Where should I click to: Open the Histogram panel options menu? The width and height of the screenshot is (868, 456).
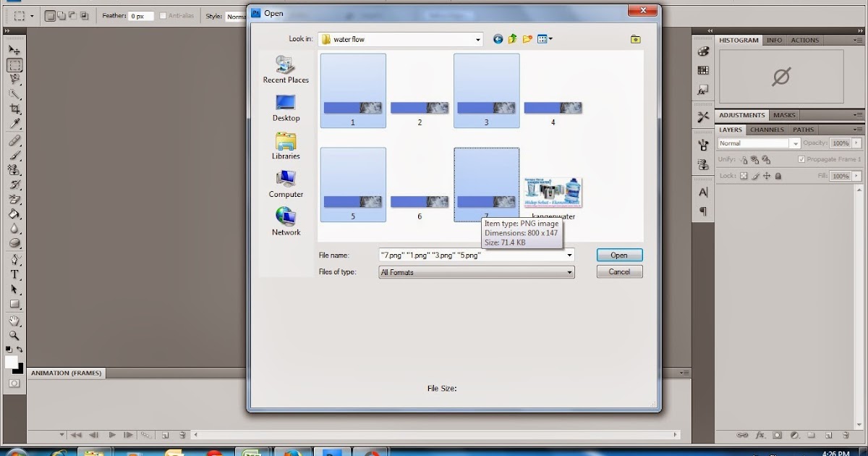[x=857, y=40]
